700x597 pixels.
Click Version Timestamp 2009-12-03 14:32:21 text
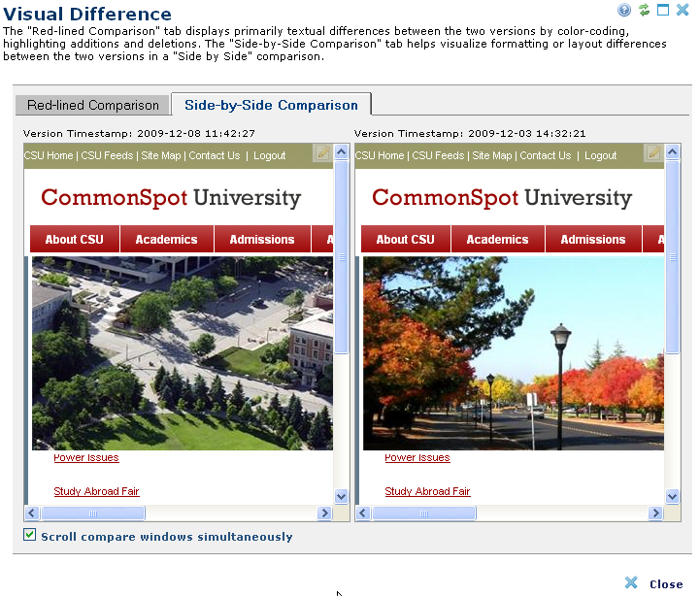[x=470, y=134]
